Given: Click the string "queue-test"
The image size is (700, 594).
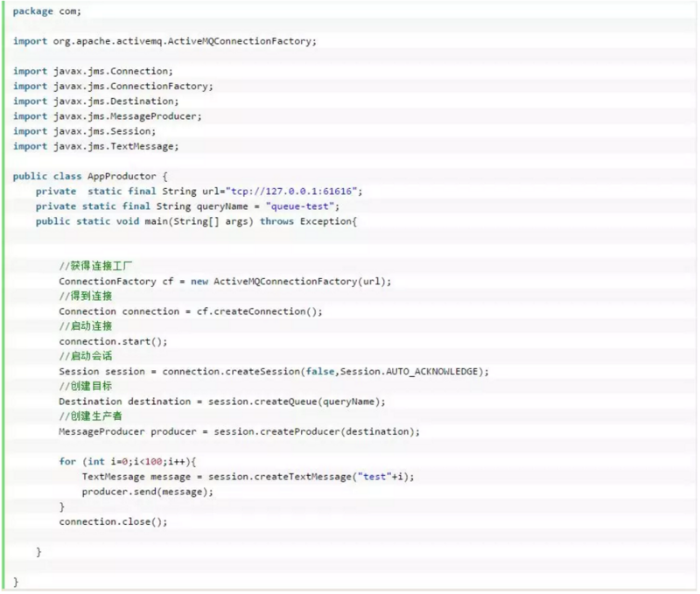Looking at the screenshot, I should tap(299, 206).
